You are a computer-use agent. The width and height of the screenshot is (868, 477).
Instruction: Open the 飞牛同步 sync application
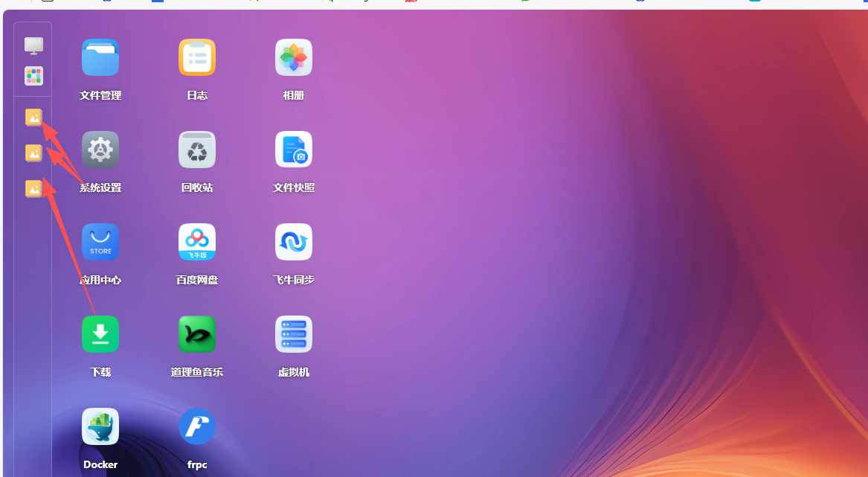pyautogui.click(x=293, y=242)
